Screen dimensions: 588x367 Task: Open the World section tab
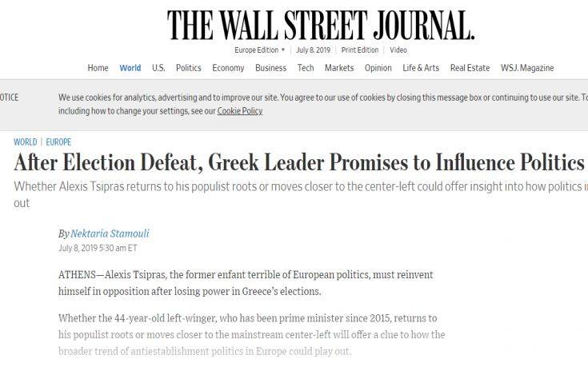point(130,68)
